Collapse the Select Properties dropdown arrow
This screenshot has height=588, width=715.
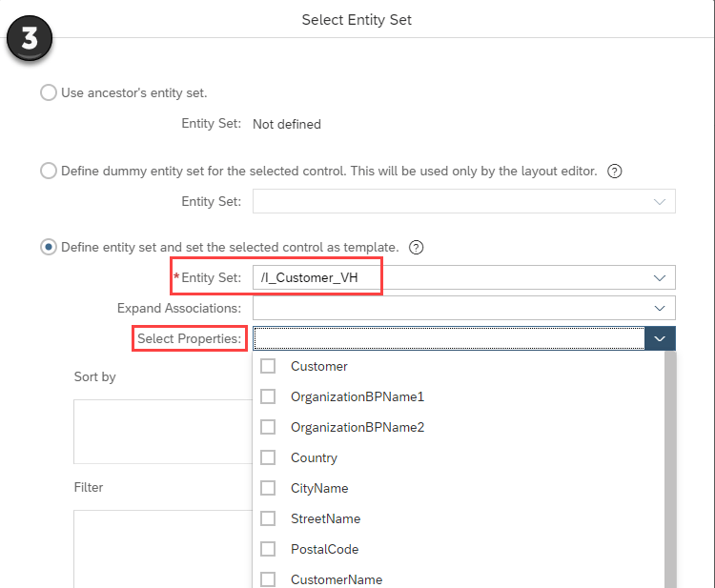point(660,338)
